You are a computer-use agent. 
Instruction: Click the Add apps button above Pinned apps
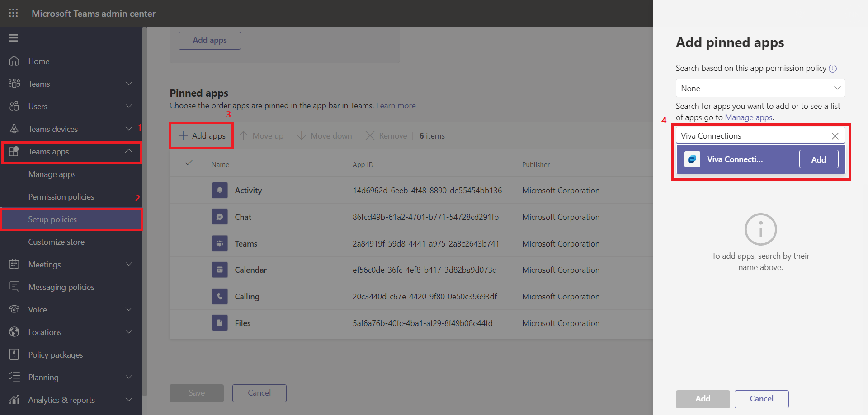pyautogui.click(x=201, y=135)
